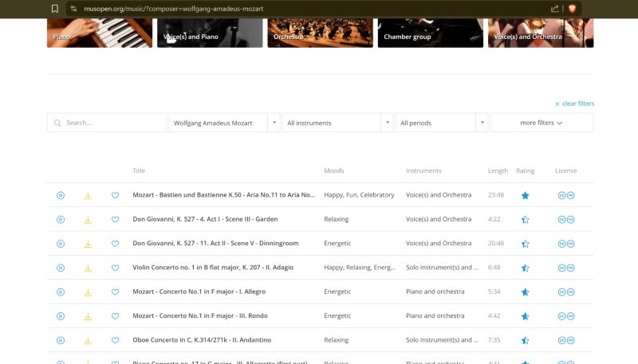Viewport: 638px width, 364px height.
Task: Open Mozart - Bastien und Bastienne K.50 title
Action: point(224,195)
